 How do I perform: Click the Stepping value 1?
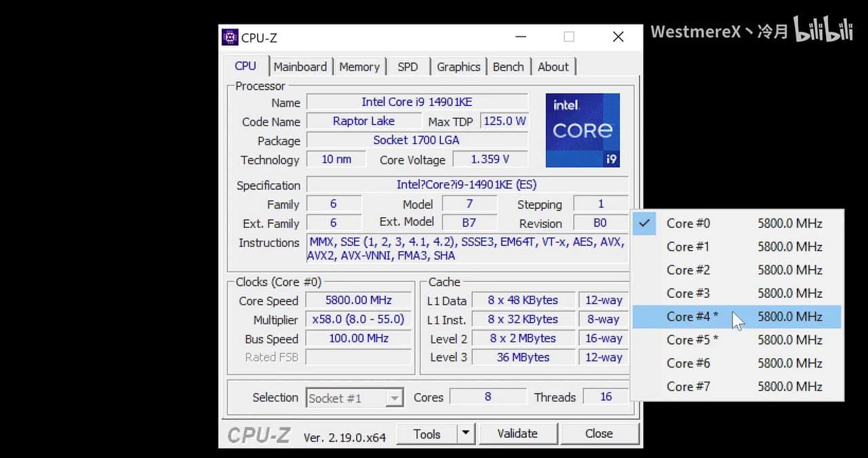[601, 204]
